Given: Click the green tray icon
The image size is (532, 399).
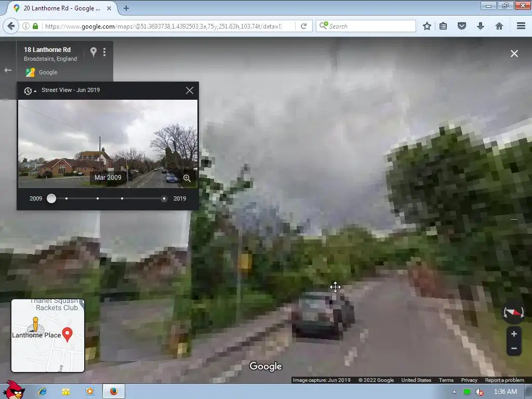Looking at the screenshot, I should pyautogui.click(x=467, y=392).
